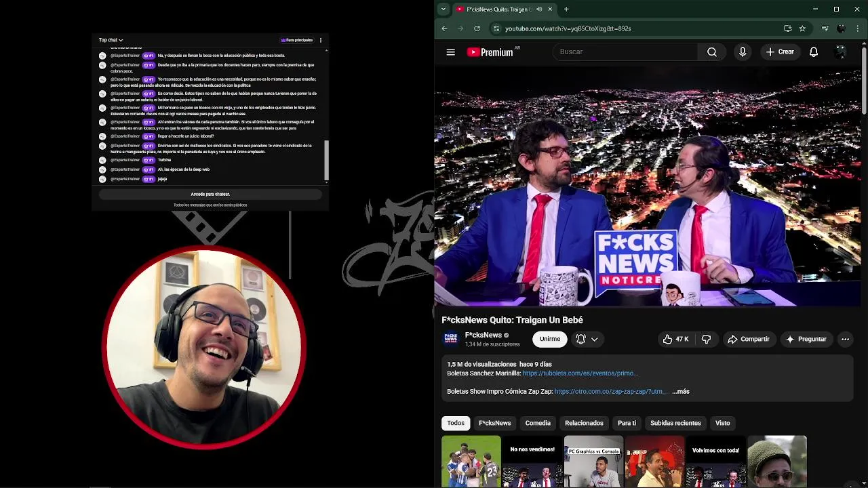This screenshot has height=488, width=868.
Task: Close the F*cksNews Quito tab
Action: 550,9
